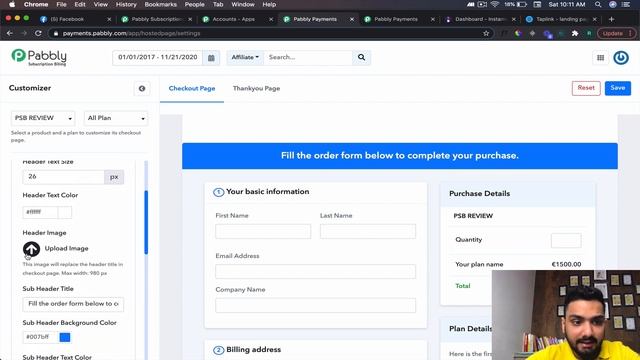
Task: Click the Wi-Fi status icon
Action: [x=495, y=4]
